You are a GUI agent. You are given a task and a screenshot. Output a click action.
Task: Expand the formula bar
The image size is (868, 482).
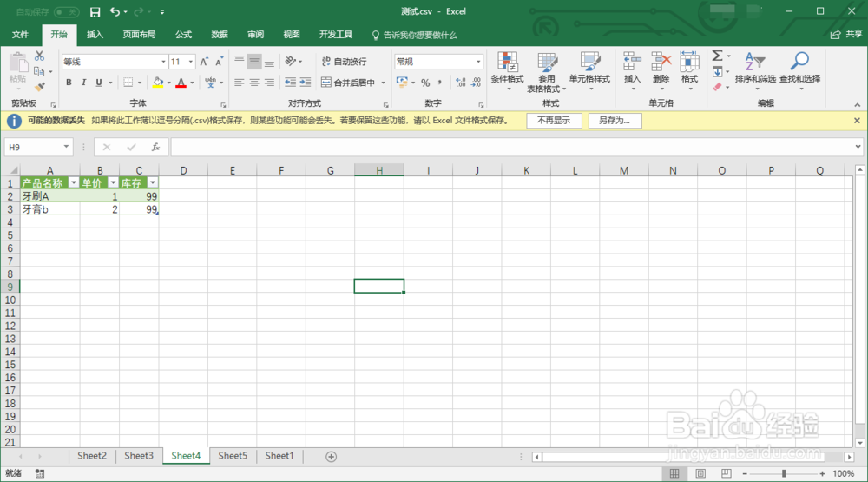point(858,147)
